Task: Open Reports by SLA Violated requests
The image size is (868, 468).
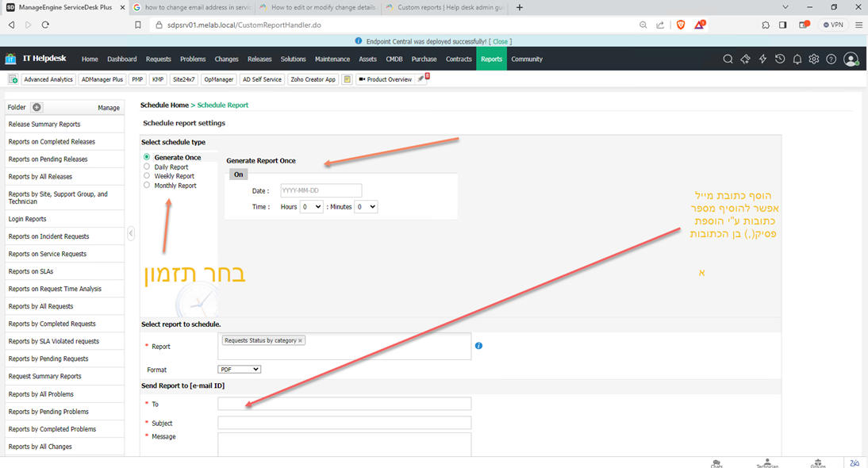Action: coord(54,341)
